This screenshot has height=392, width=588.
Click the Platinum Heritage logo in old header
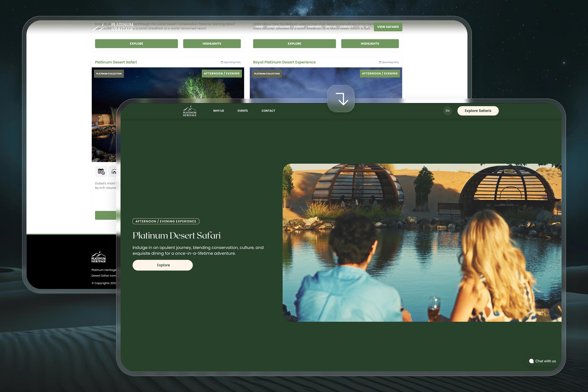(x=113, y=27)
